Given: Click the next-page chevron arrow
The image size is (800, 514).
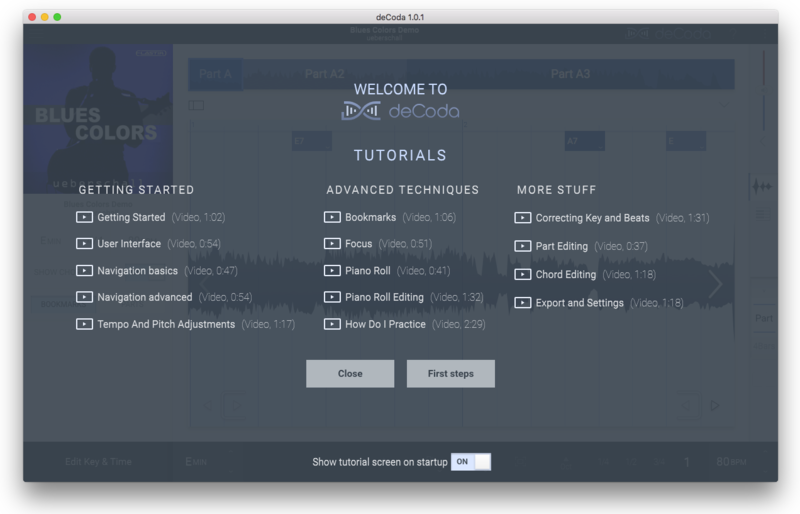Looking at the screenshot, I should pos(716,284).
